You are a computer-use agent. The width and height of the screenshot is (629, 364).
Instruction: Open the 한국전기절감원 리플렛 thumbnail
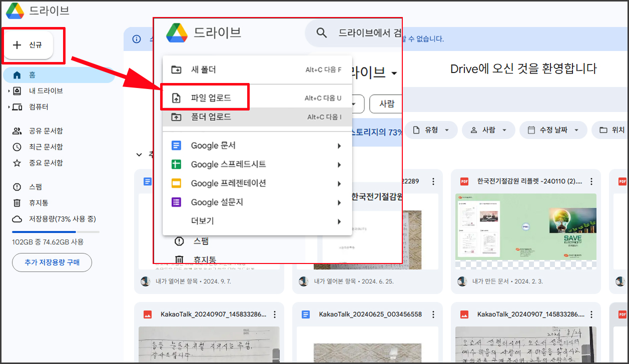[x=526, y=231]
